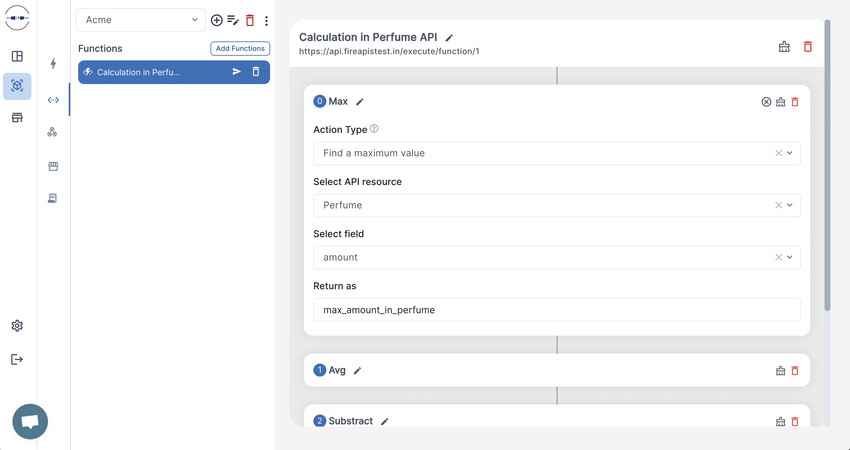
Task: Click the Return as input field
Action: pos(557,310)
